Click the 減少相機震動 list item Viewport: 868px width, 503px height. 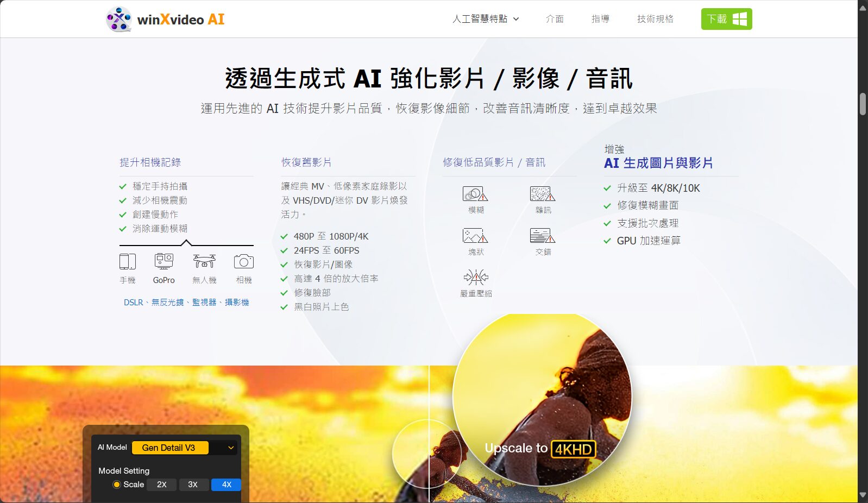pyautogui.click(x=154, y=200)
